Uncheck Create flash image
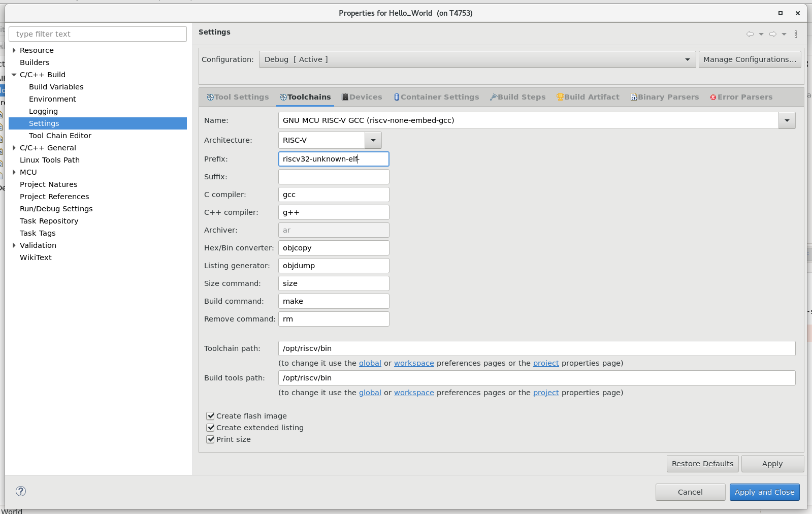Viewport: 812px width, 514px height. coord(210,416)
